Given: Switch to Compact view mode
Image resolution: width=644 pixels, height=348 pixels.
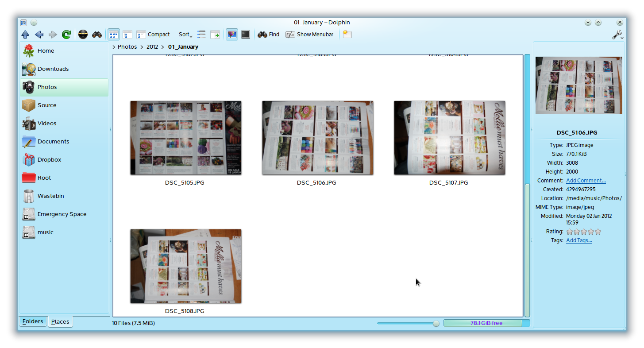Looking at the screenshot, I should 153,35.
